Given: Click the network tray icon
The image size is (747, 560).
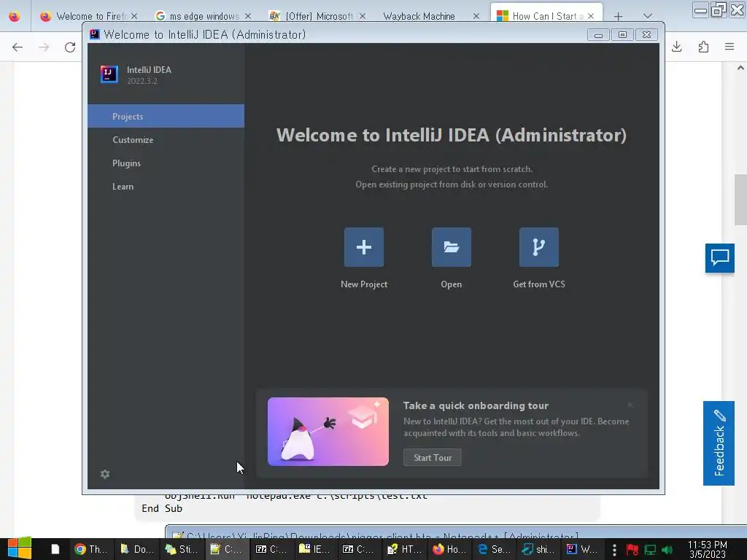Looking at the screenshot, I should [650, 550].
